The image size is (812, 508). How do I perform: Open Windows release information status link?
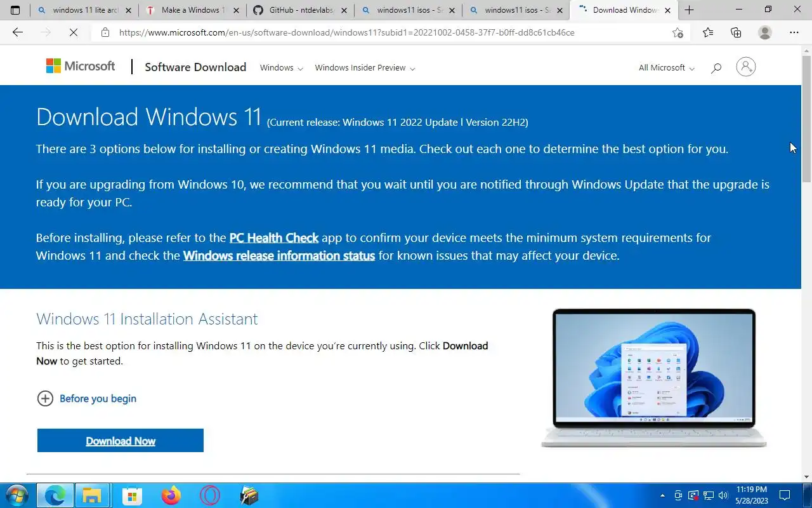pyautogui.click(x=279, y=255)
